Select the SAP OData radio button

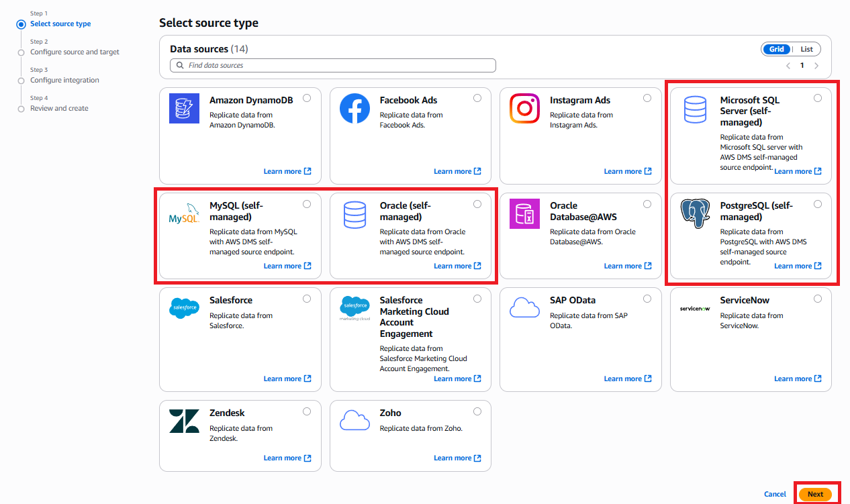[x=647, y=299]
